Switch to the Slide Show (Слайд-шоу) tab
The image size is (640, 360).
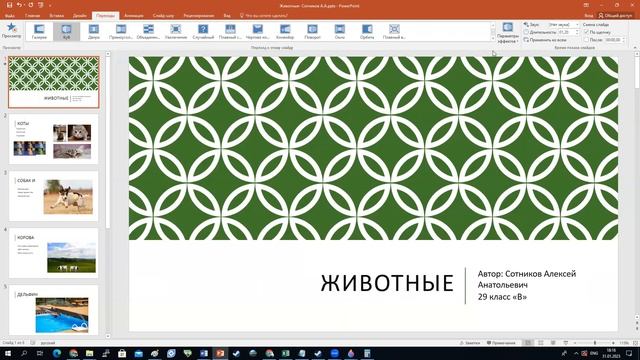pos(163,16)
